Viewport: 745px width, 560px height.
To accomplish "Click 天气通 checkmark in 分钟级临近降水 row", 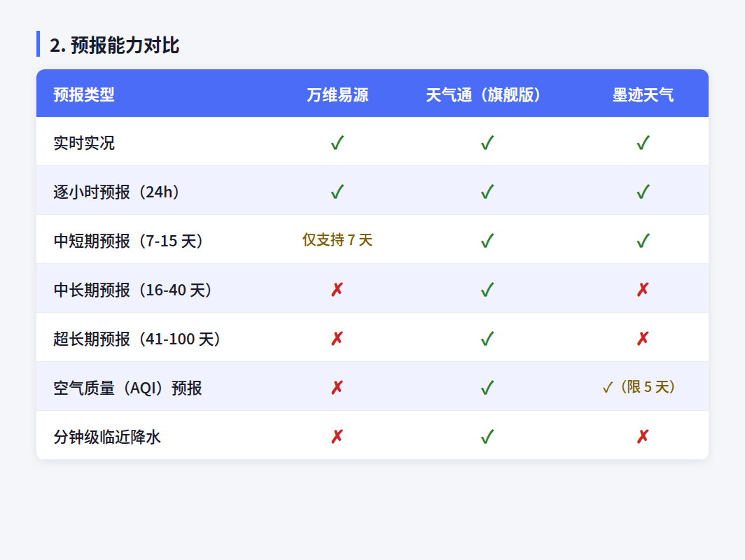I will (487, 437).
